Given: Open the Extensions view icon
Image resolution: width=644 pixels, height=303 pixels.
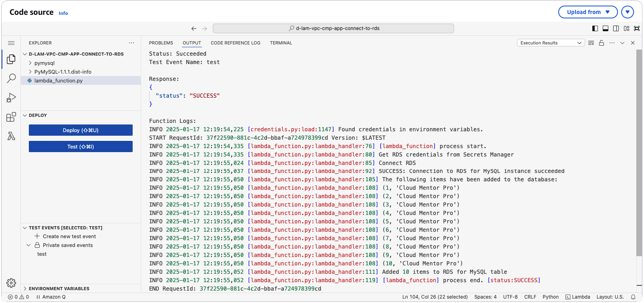Looking at the screenshot, I should pyautogui.click(x=11, y=117).
